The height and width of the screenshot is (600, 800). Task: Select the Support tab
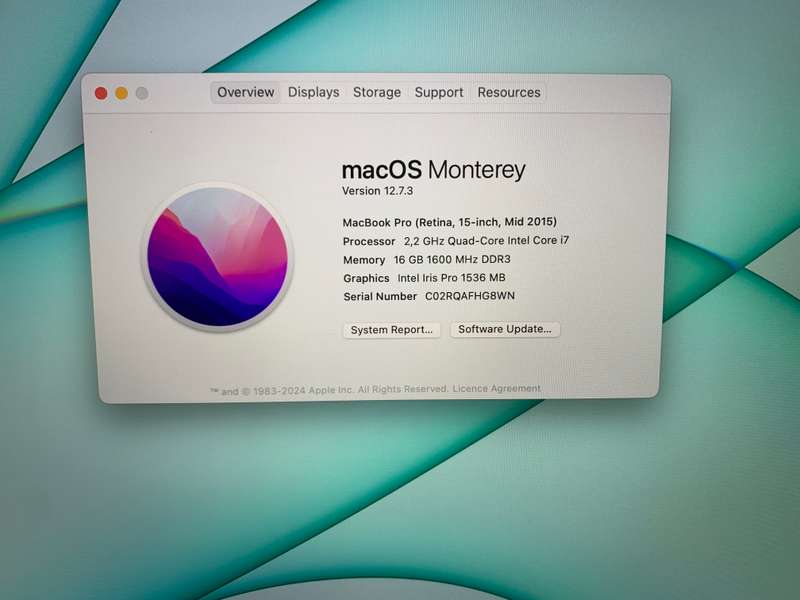click(439, 92)
